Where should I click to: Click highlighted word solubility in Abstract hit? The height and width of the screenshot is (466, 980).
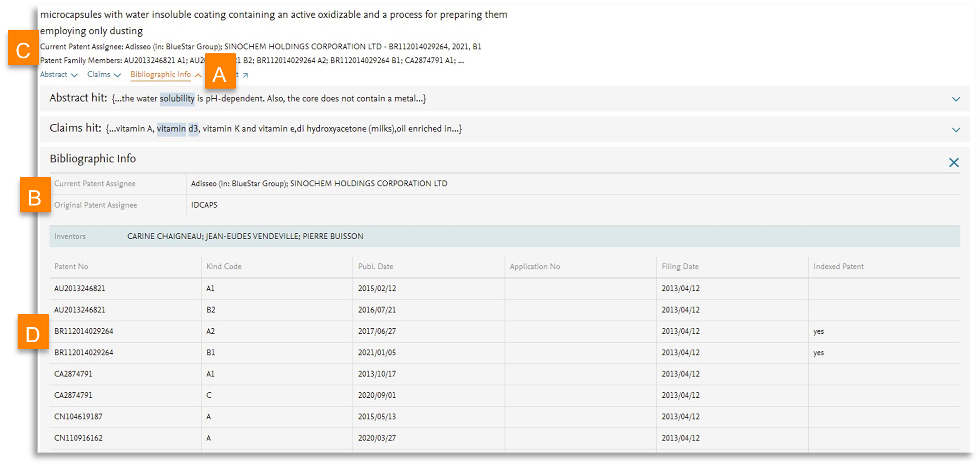(x=177, y=99)
